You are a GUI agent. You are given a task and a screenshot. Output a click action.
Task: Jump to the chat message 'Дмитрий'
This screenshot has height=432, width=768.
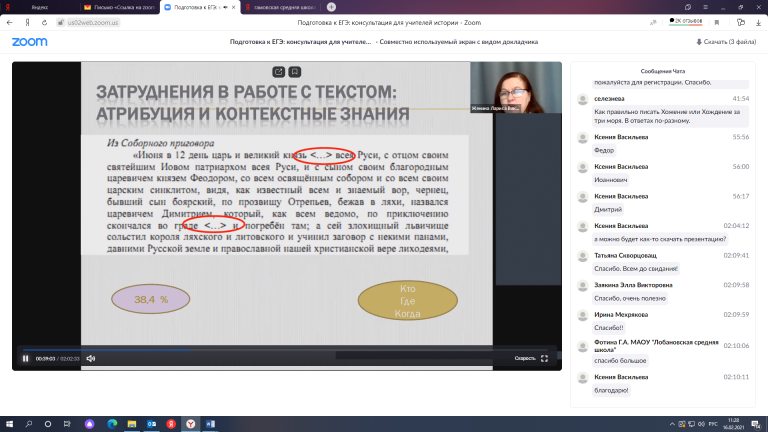(x=608, y=210)
